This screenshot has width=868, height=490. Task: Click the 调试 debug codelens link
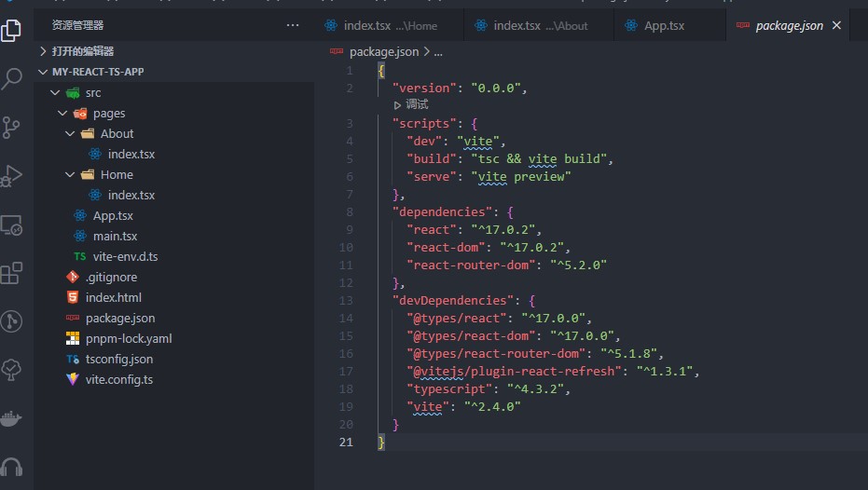pos(416,105)
